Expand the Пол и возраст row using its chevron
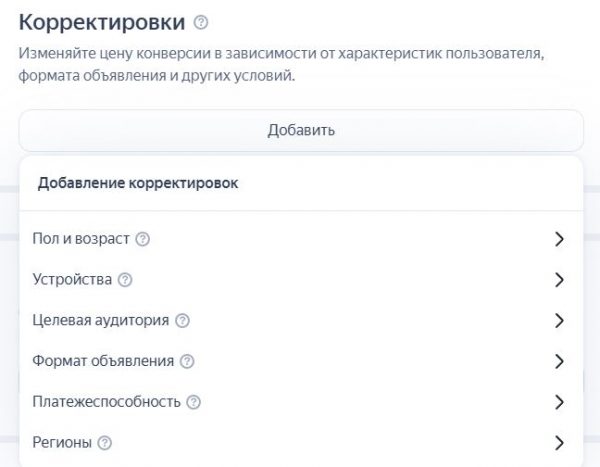 (559, 239)
